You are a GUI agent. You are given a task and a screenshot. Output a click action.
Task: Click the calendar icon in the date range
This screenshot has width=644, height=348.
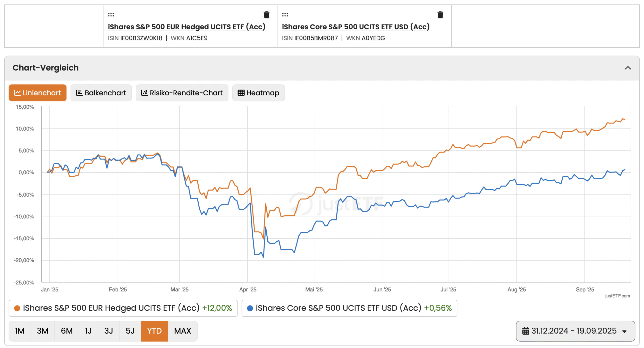(526, 331)
